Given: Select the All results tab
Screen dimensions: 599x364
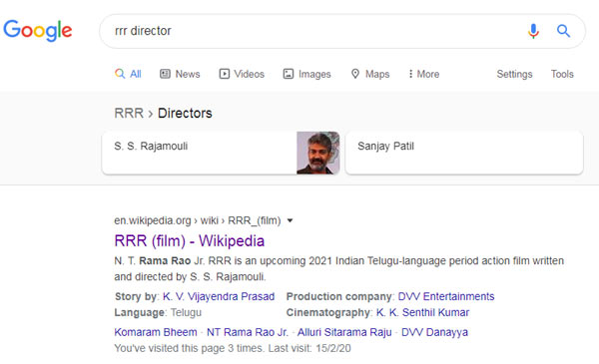Looking at the screenshot, I should pos(128,74).
